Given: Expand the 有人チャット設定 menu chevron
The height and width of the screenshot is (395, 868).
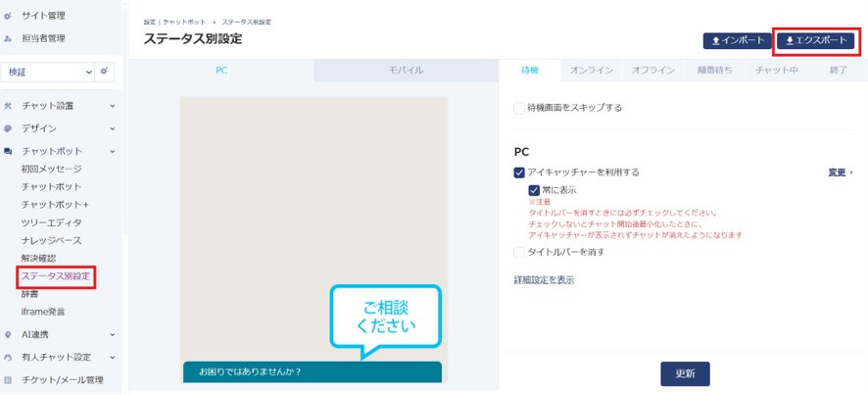Looking at the screenshot, I should coord(113,358).
